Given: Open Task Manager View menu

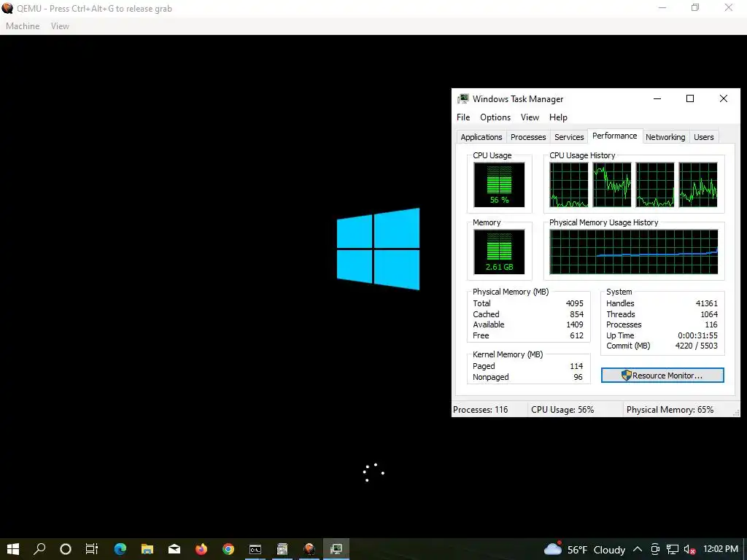Looking at the screenshot, I should point(530,117).
